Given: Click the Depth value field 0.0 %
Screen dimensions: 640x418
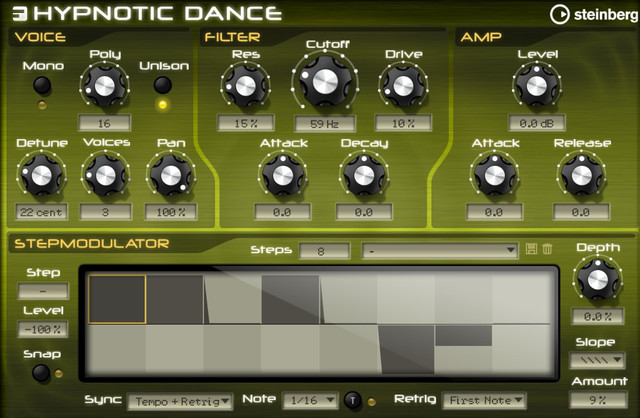Looking at the screenshot, I should click(598, 316).
